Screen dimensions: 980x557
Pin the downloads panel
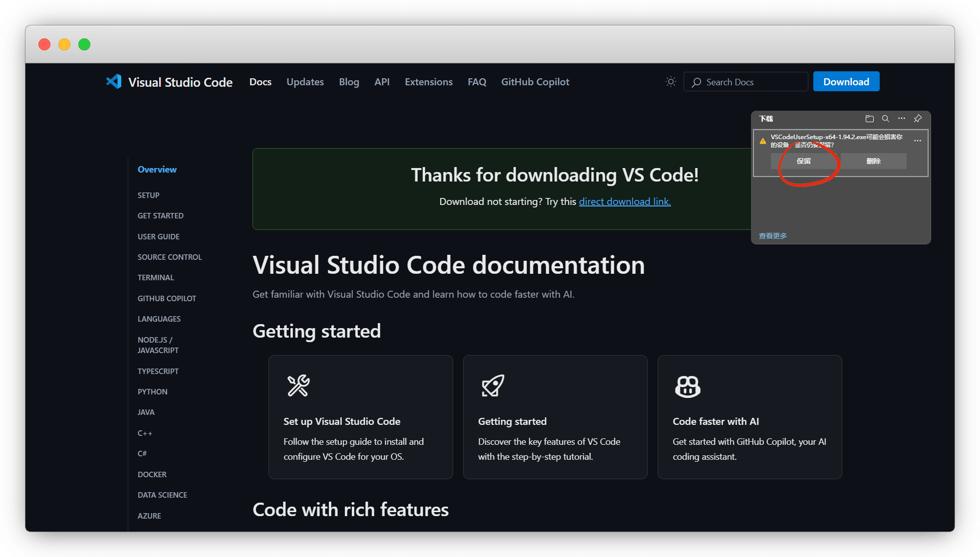pyautogui.click(x=918, y=119)
